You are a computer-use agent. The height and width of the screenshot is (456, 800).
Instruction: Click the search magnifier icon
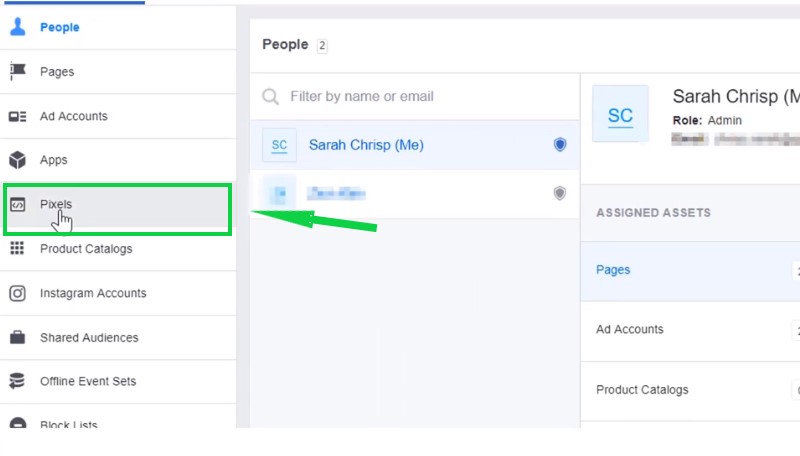[270, 96]
